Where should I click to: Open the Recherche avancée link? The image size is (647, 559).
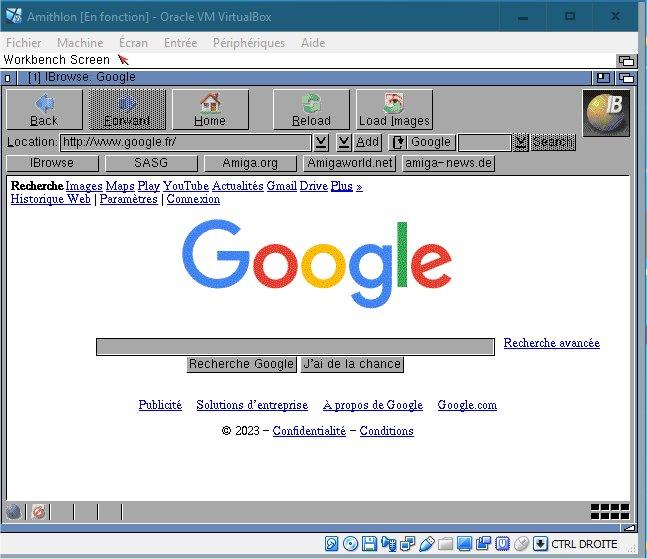tap(552, 343)
